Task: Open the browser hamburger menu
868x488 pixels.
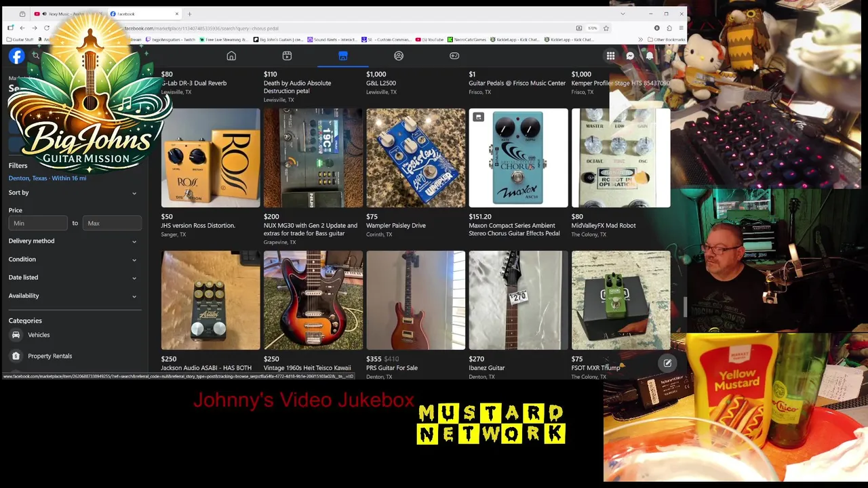Action: coord(681,28)
